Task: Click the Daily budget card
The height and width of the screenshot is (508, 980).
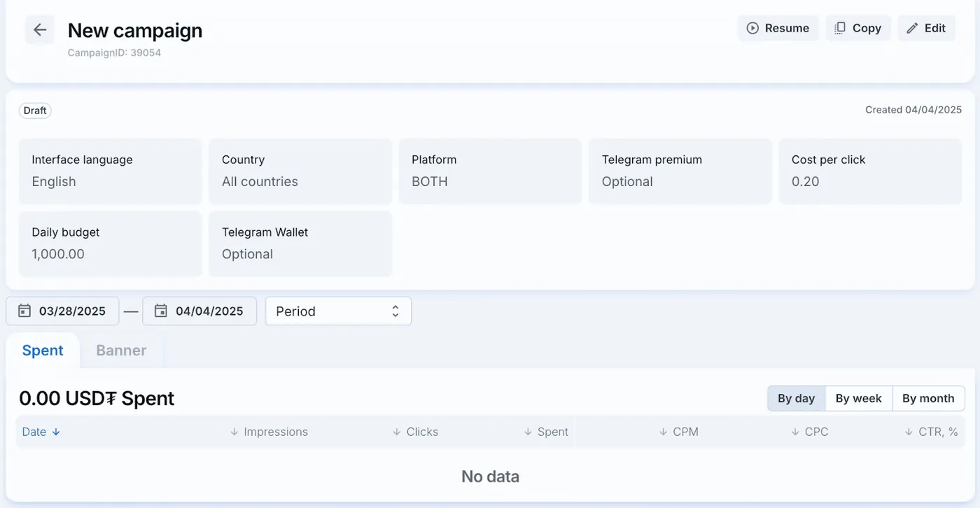Action: pos(110,244)
